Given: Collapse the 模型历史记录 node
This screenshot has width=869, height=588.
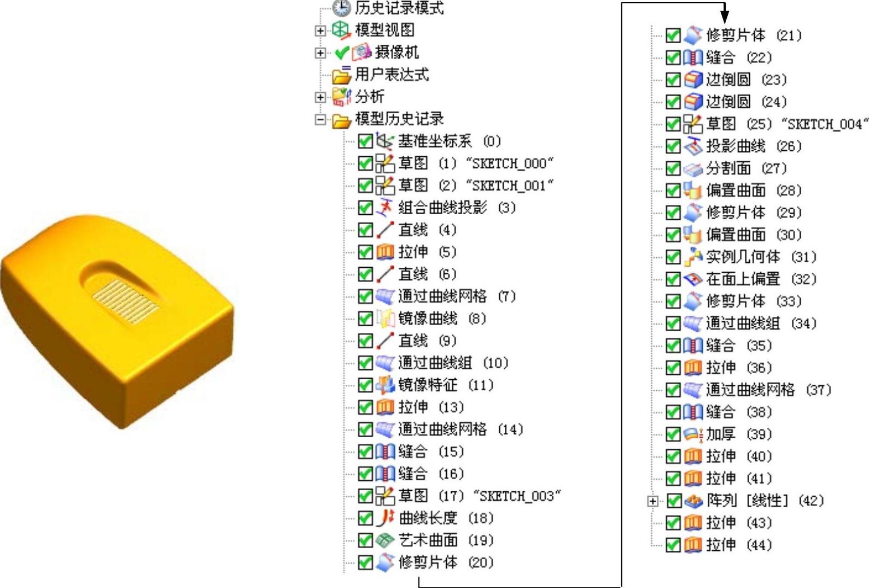Looking at the screenshot, I should click(320, 119).
